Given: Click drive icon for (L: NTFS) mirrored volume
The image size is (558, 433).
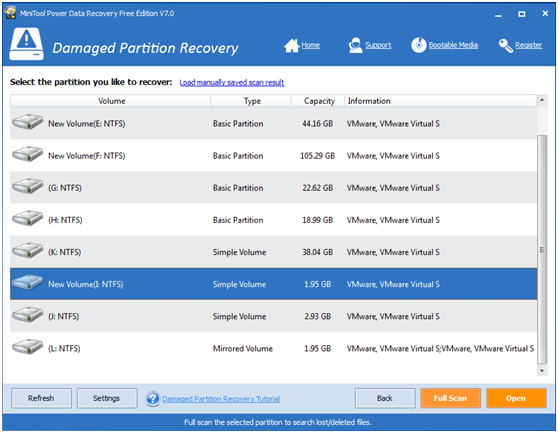Looking at the screenshot, I should [27, 347].
